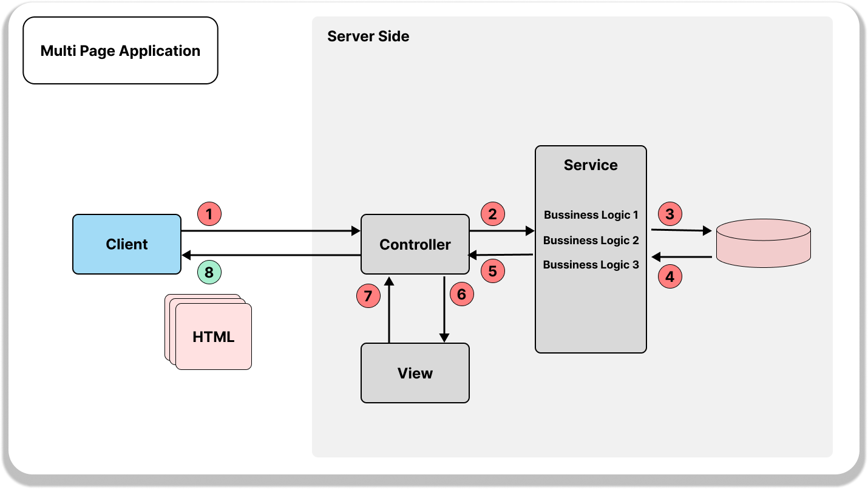Select the blue Client box
868x489 pixels.
coord(127,244)
